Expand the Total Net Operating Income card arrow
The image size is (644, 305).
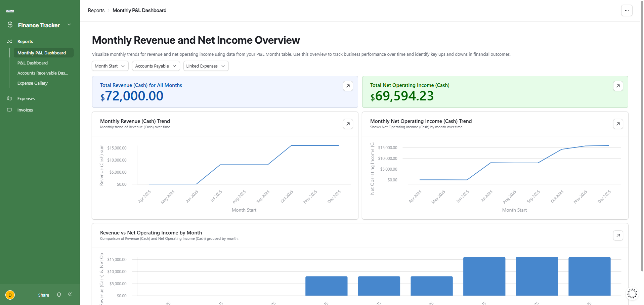pyautogui.click(x=618, y=86)
